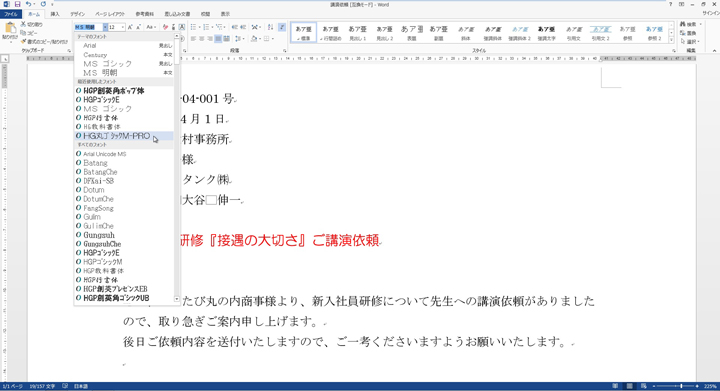Open the font name dropdown arrow
This screenshot has height=391, width=720.
105,28
